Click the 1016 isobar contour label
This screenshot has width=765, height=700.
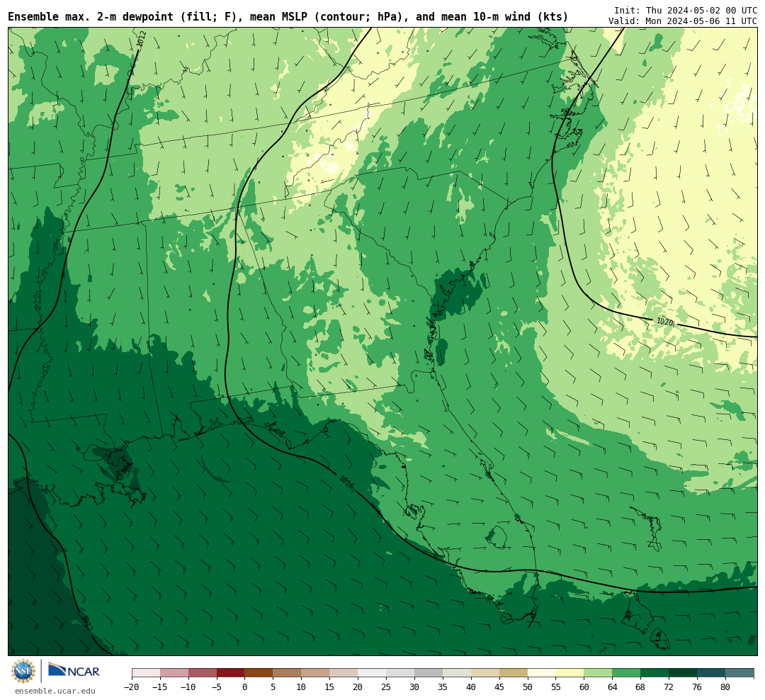pyautogui.click(x=346, y=481)
